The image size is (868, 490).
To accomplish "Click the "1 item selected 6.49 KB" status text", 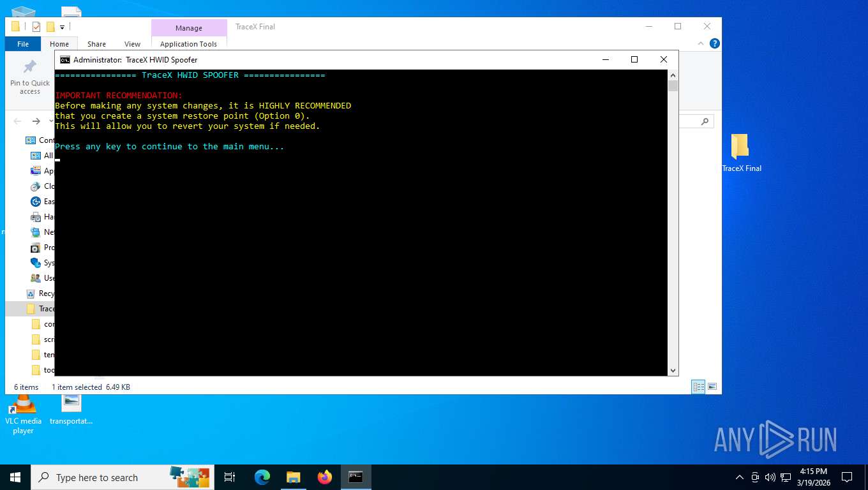I will tap(91, 387).
